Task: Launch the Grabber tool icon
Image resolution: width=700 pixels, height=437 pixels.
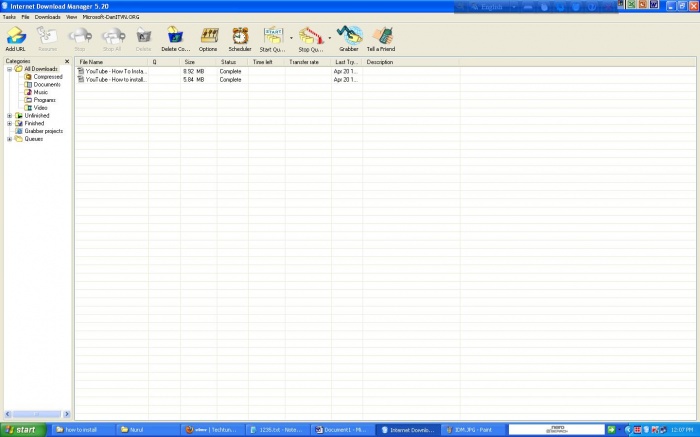Action: tap(349, 35)
